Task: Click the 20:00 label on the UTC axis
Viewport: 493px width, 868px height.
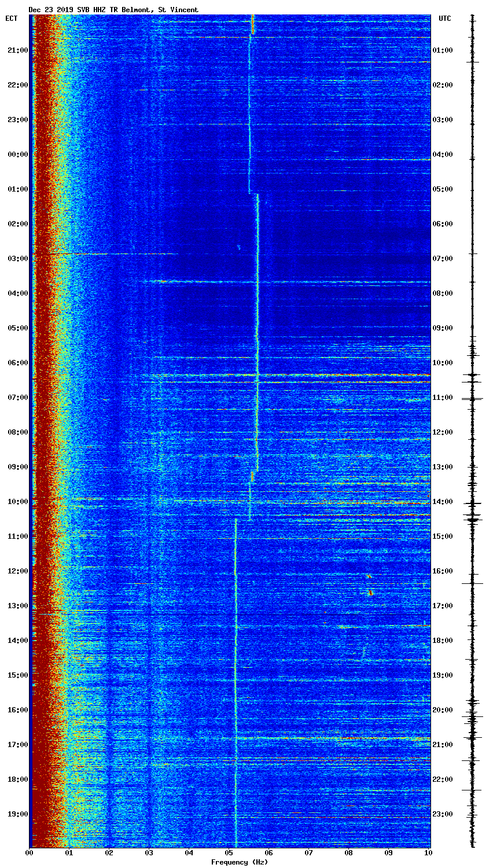Action: pyautogui.click(x=443, y=710)
